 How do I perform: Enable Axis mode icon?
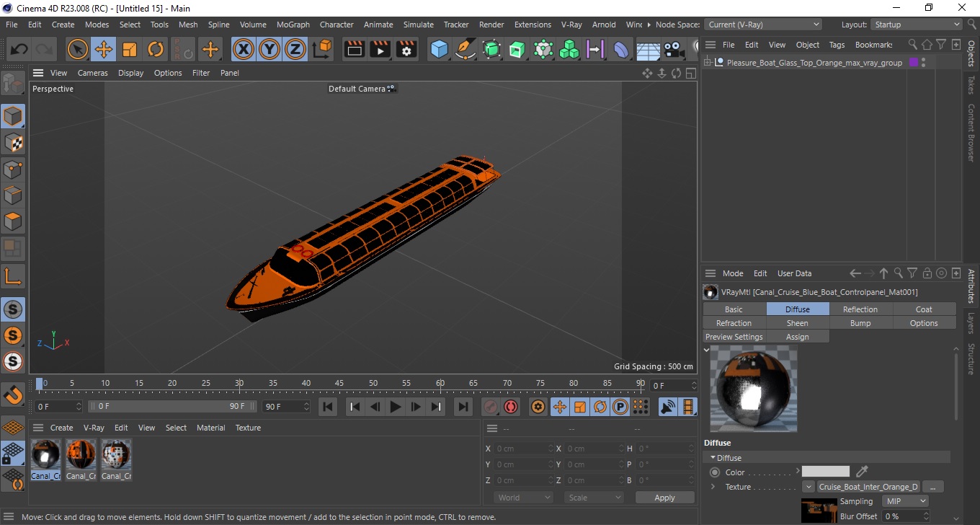(13, 275)
